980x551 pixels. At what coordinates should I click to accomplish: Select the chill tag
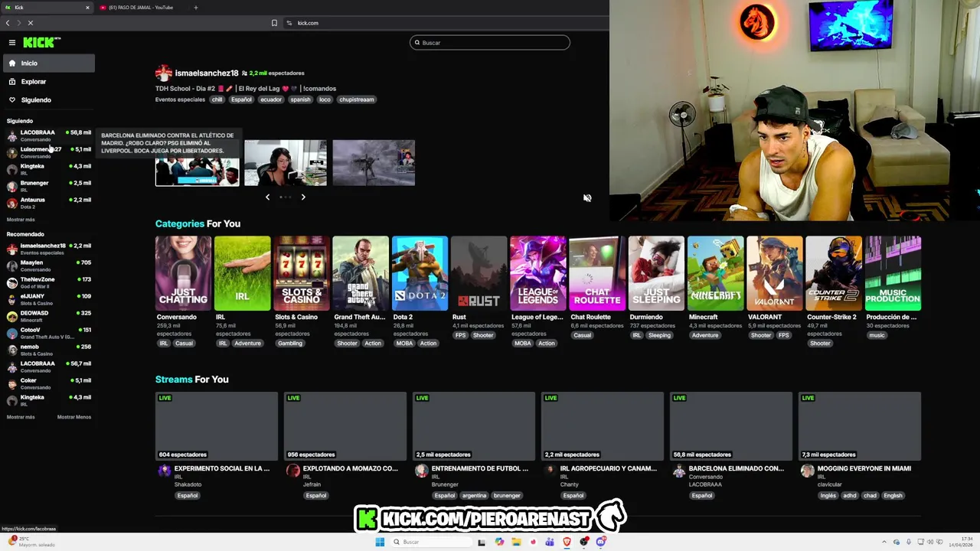tap(217, 99)
